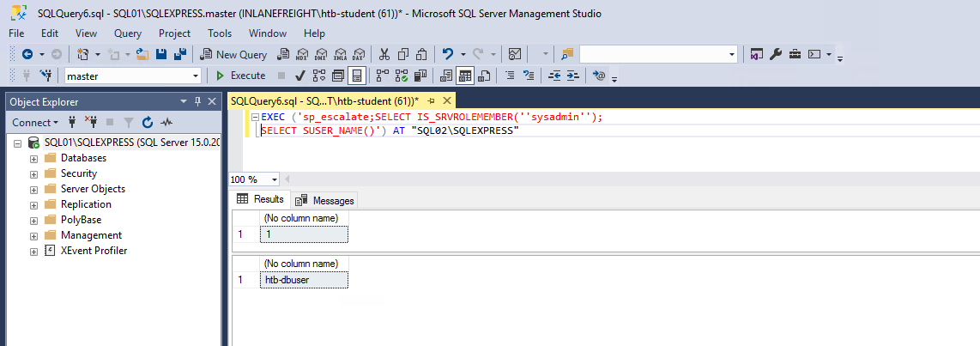The height and width of the screenshot is (346, 980).
Task: Open the master database dropdown
Action: pos(196,76)
